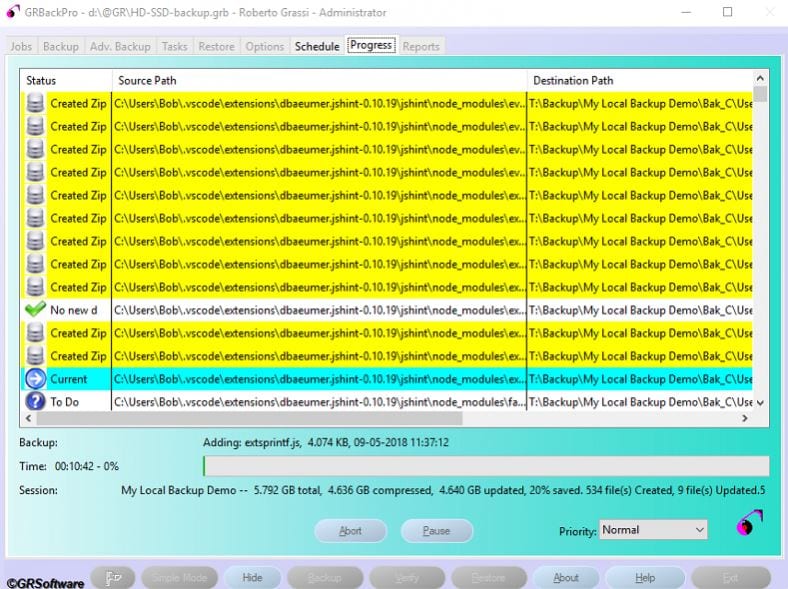Click the Pause button
Image resolution: width=788 pixels, height=589 pixels.
pyautogui.click(x=436, y=531)
